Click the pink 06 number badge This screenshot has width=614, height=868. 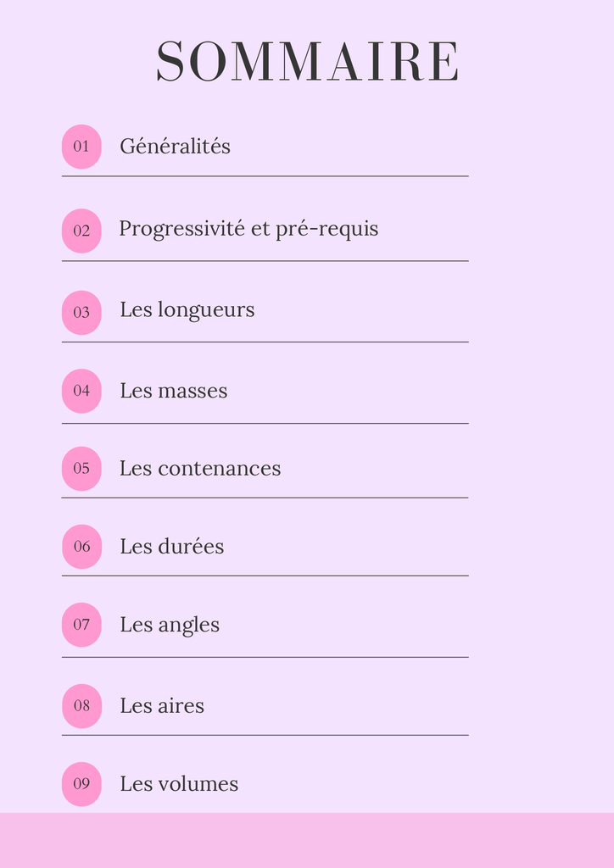[81, 547]
